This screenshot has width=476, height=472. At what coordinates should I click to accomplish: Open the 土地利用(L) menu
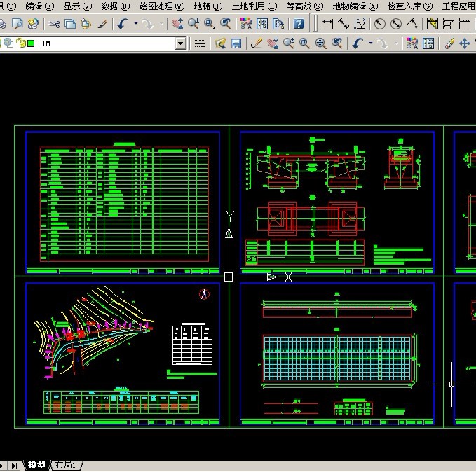tap(254, 6)
